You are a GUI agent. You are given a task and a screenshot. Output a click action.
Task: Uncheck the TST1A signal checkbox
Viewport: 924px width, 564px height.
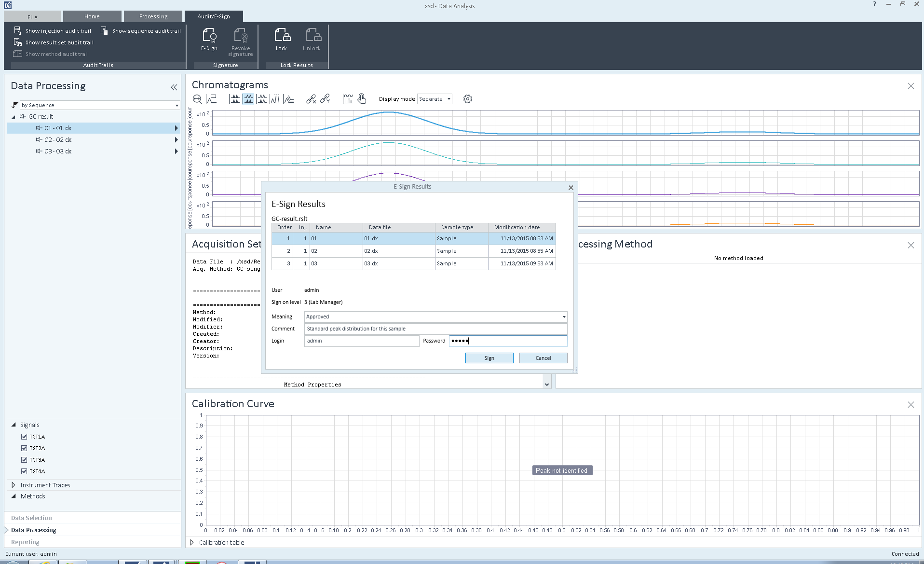24,437
